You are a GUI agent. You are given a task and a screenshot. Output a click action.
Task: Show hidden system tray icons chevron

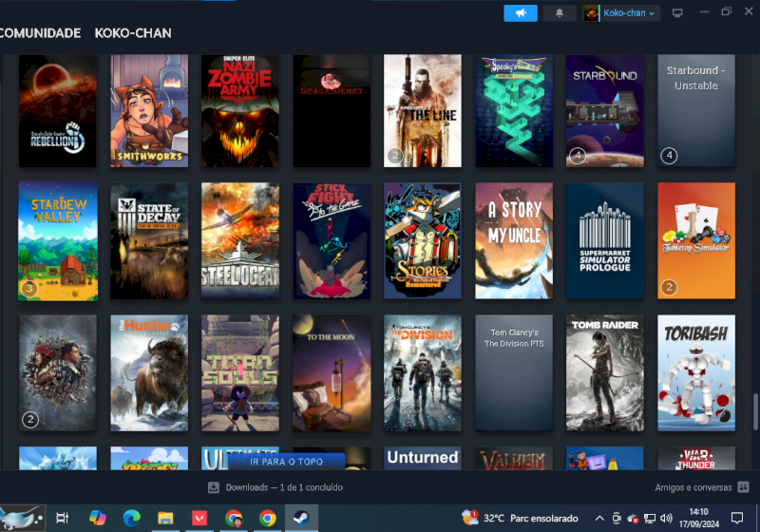598,519
